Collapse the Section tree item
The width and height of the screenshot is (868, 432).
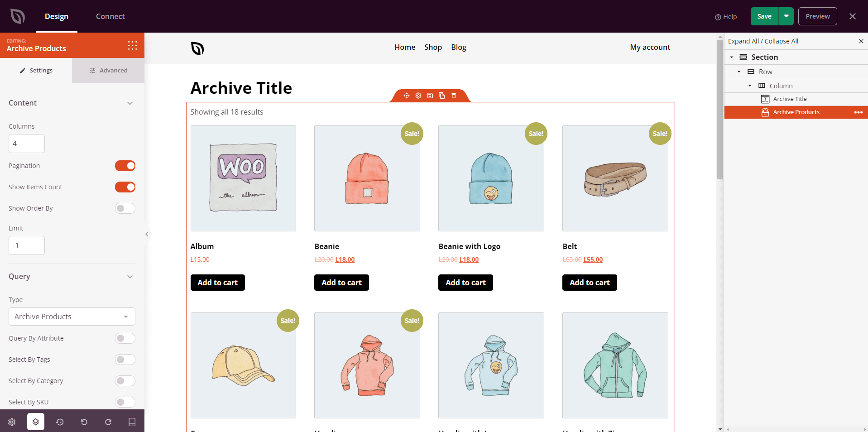[x=732, y=57]
